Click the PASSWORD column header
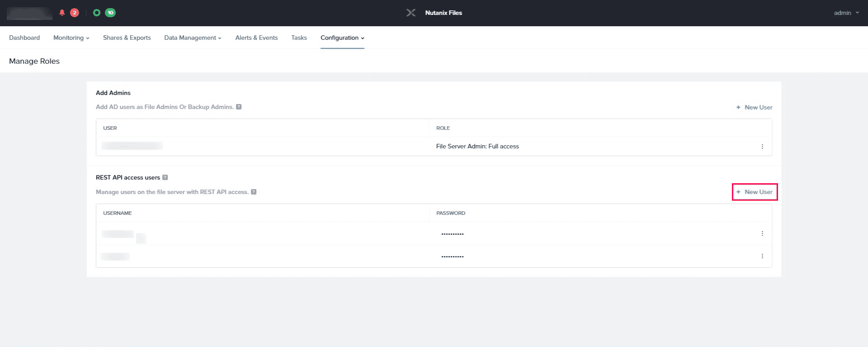 tap(451, 213)
